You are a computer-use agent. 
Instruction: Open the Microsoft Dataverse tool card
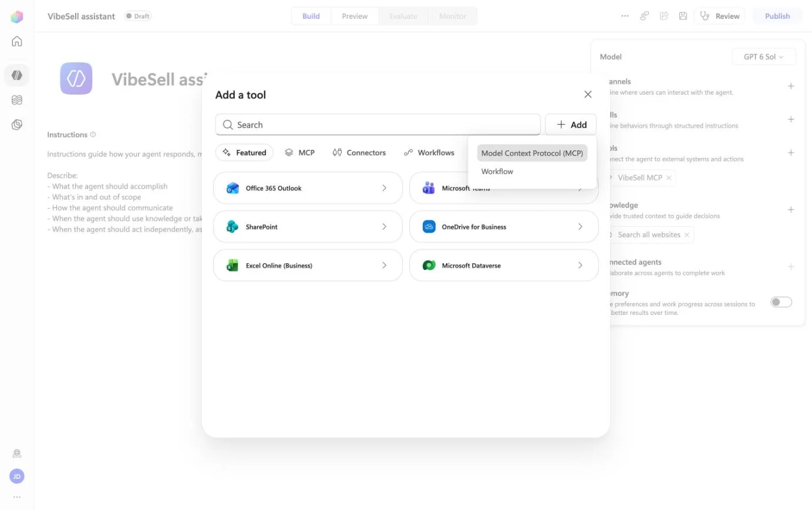(x=504, y=266)
